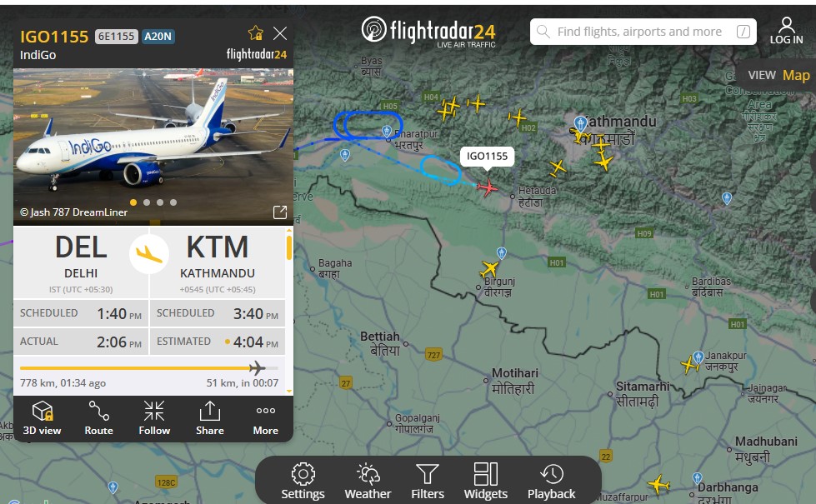
Task: Start Playback mode
Action: (551, 481)
